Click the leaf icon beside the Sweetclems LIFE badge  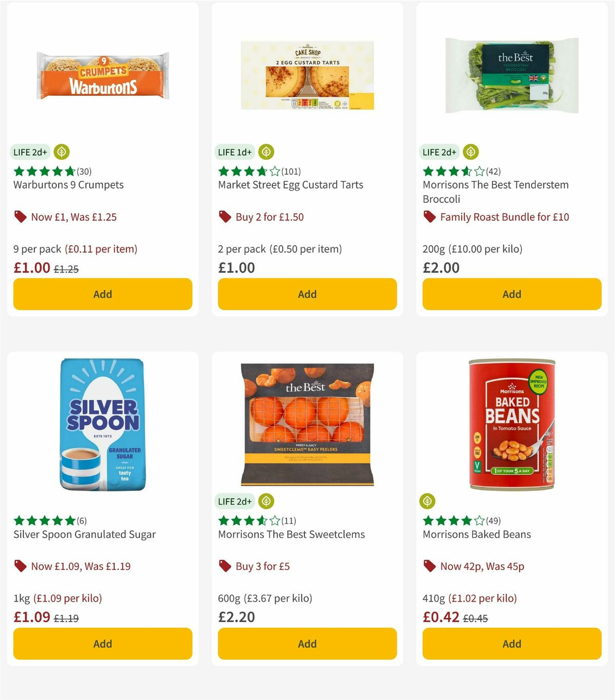pyautogui.click(x=266, y=501)
